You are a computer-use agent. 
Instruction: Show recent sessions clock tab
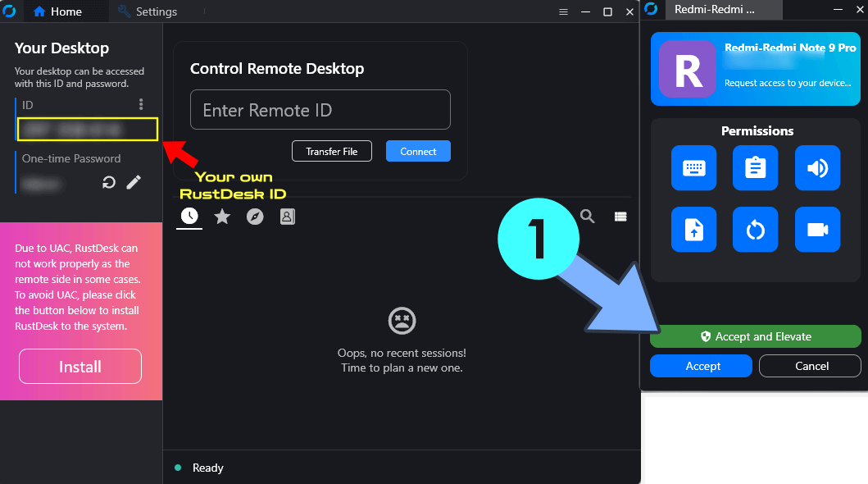point(189,216)
